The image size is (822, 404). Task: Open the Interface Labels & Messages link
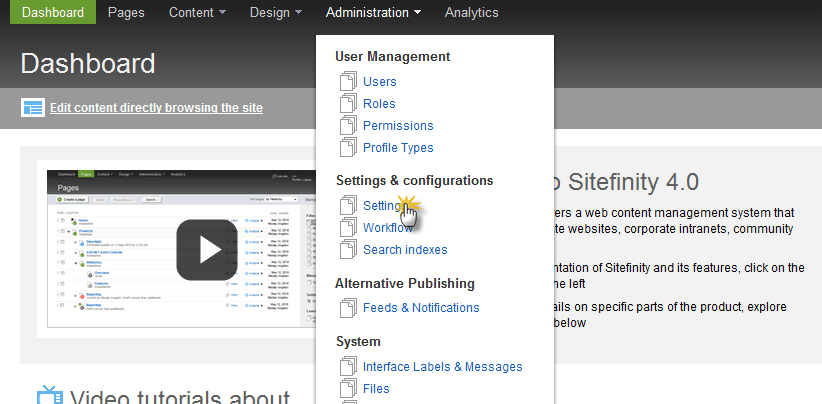[x=442, y=366]
